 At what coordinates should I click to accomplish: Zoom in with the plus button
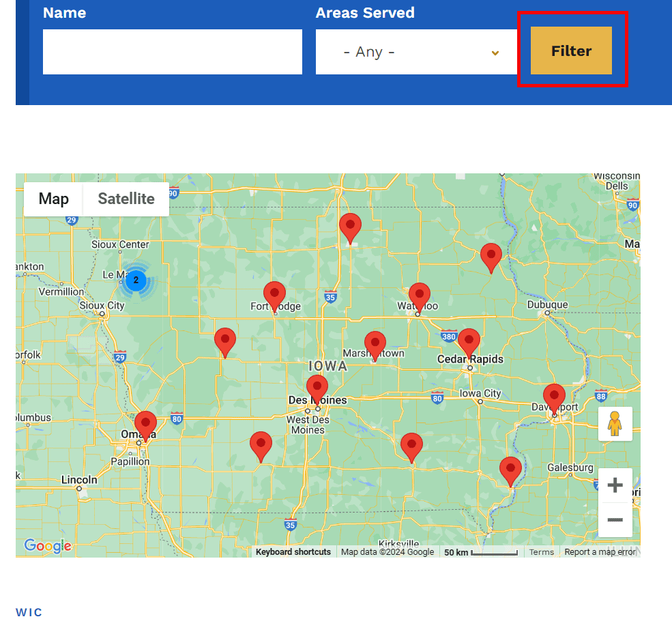tap(615, 485)
